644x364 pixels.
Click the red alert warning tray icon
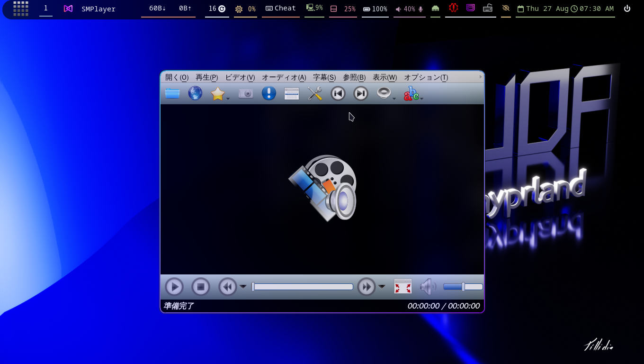click(454, 8)
